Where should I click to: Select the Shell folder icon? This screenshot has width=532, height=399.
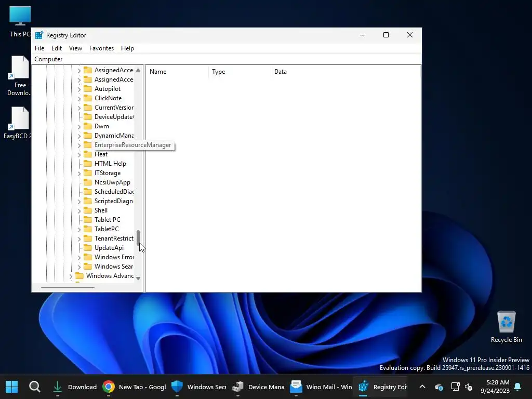pyautogui.click(x=88, y=210)
